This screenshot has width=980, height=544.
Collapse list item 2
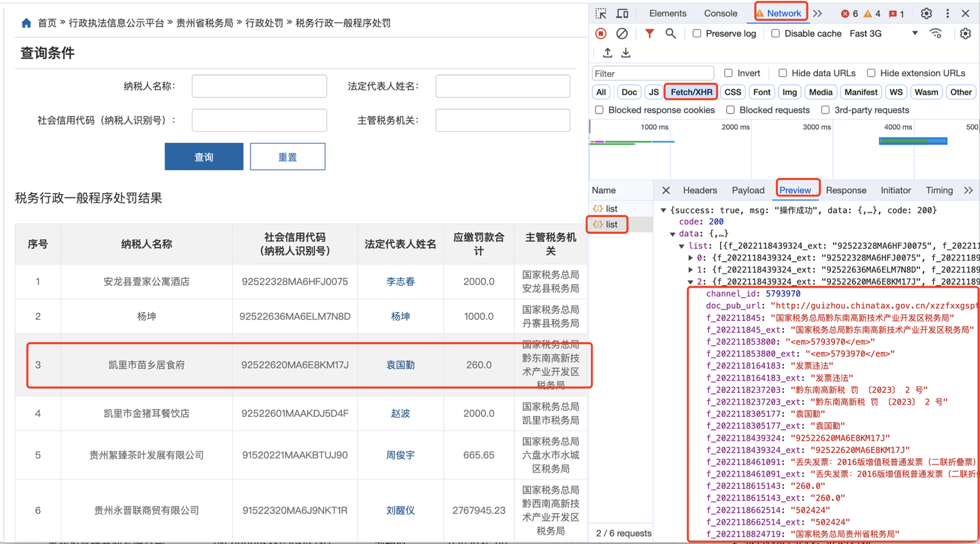click(691, 282)
